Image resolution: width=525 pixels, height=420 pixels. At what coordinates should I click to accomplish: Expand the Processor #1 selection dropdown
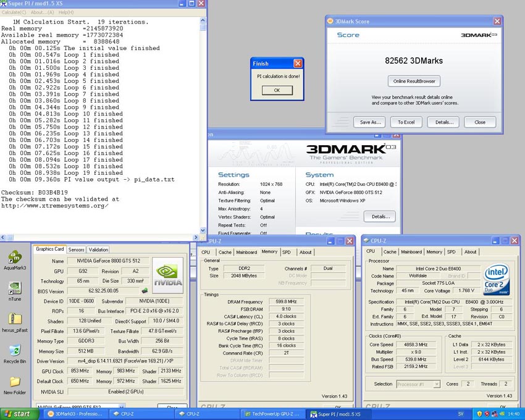coord(436,384)
